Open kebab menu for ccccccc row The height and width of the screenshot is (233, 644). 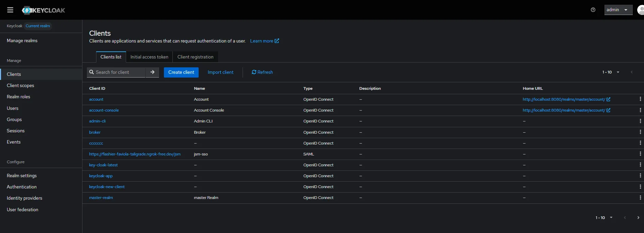pyautogui.click(x=640, y=143)
